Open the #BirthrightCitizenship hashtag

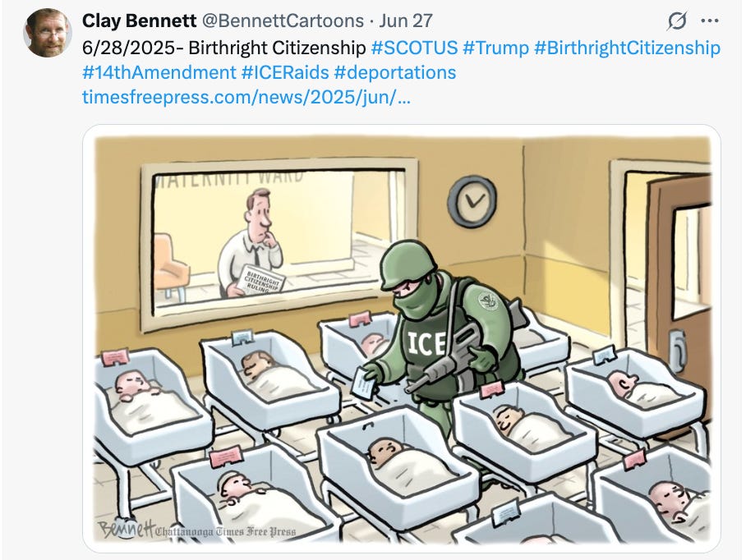point(628,48)
